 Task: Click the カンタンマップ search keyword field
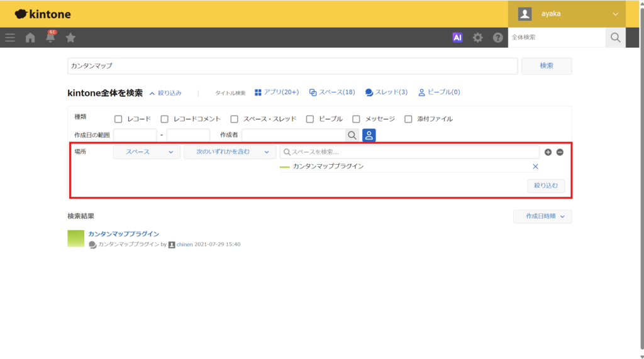pos(292,66)
